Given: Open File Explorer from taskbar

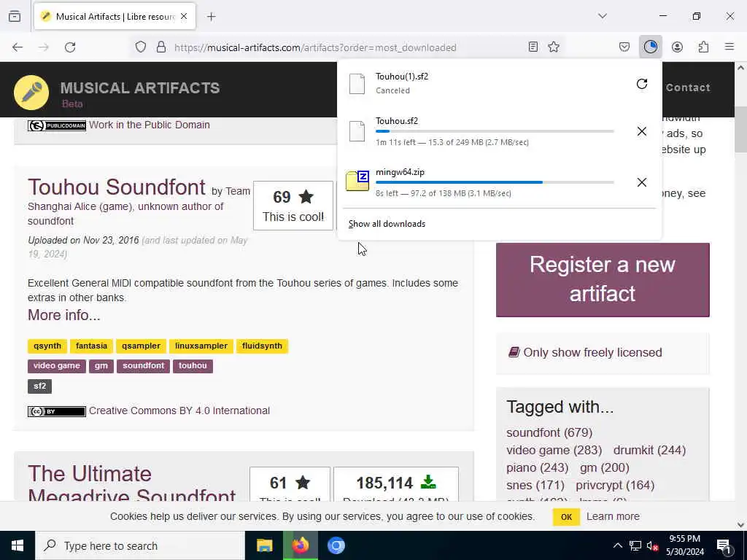Looking at the screenshot, I should (264, 545).
